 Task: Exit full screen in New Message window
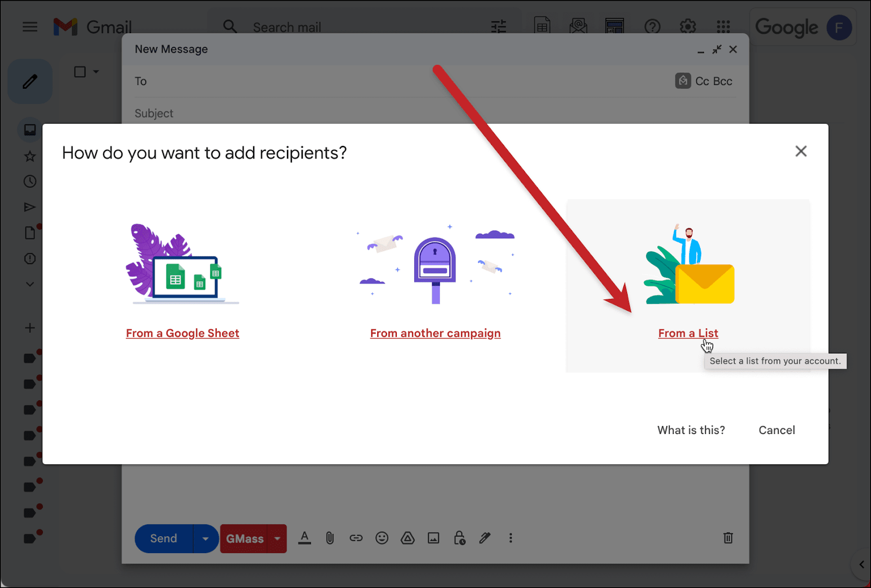click(717, 50)
